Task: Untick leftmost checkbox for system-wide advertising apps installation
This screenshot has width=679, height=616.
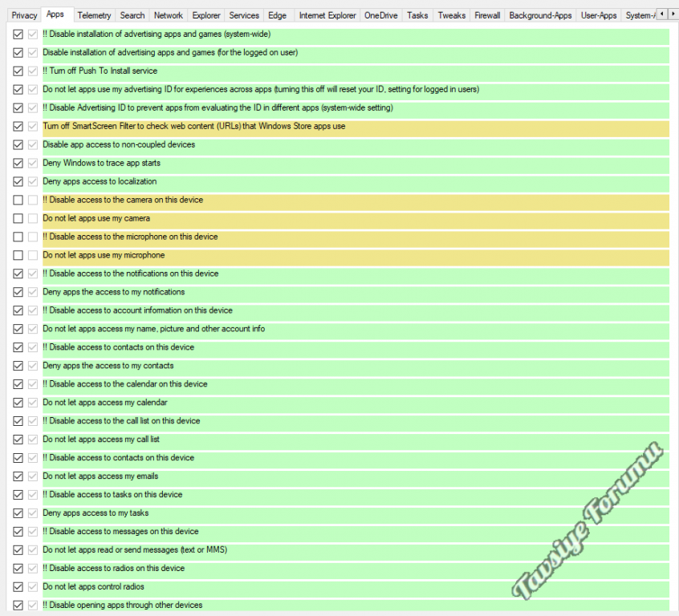Action: click(18, 34)
